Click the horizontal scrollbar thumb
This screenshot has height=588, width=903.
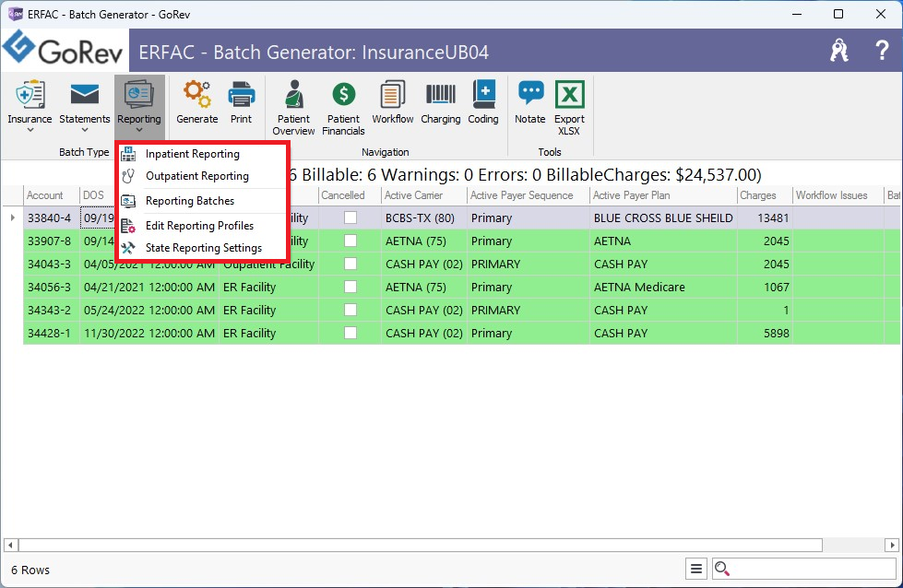[421, 545]
